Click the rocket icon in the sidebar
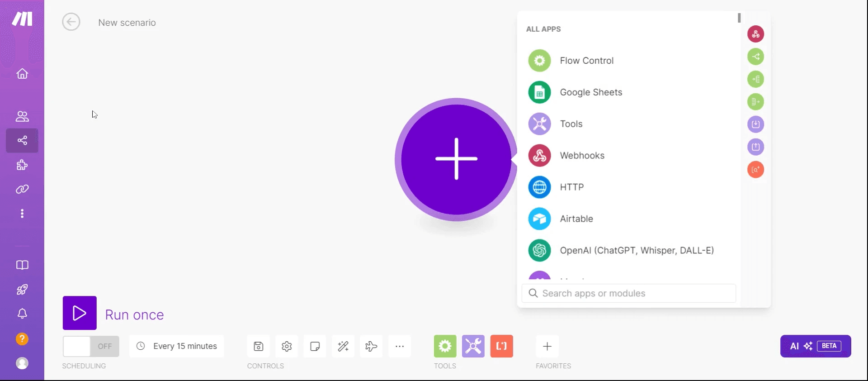The height and width of the screenshot is (381, 868). click(x=22, y=290)
